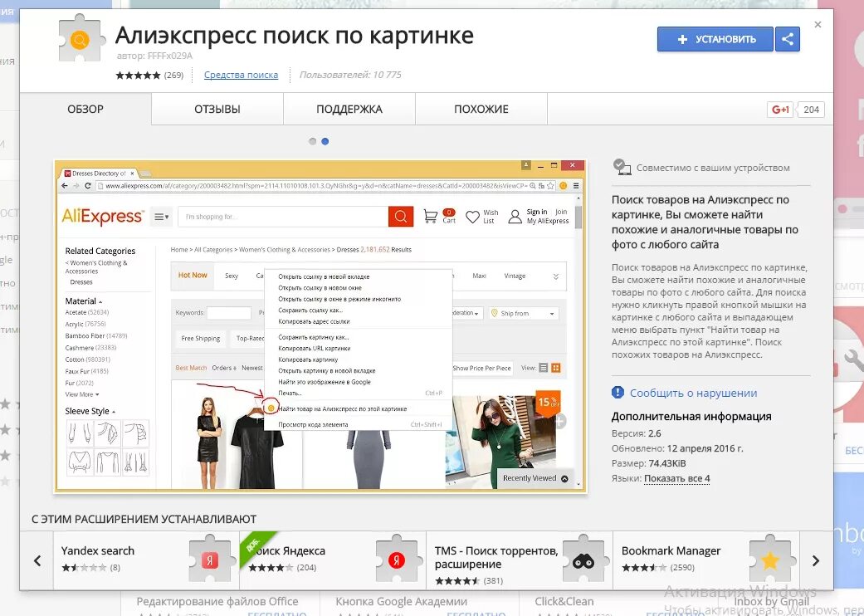This screenshot has height=616, width=864.
Task: Click the AliExpress logo in screenshot
Action: (x=102, y=217)
